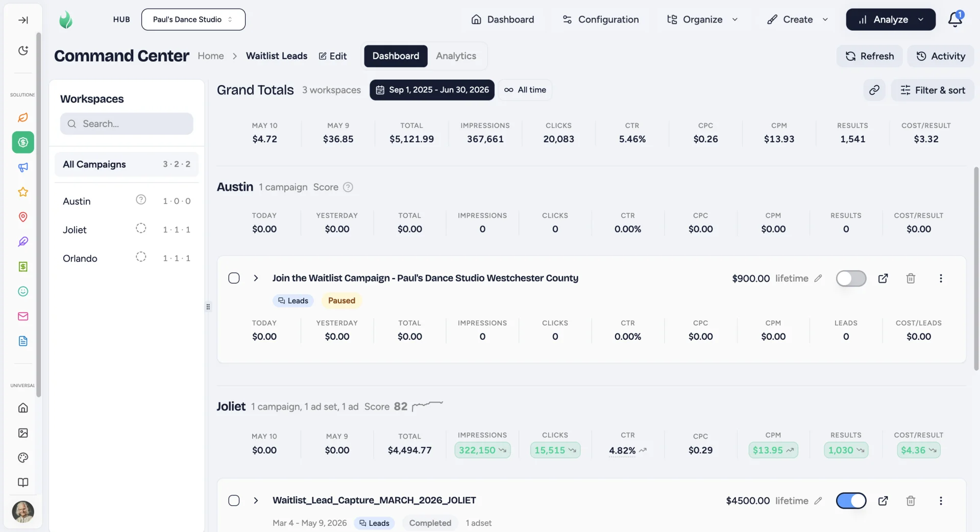Open the home icon in Universal section
The image size is (980, 532).
(23, 408)
